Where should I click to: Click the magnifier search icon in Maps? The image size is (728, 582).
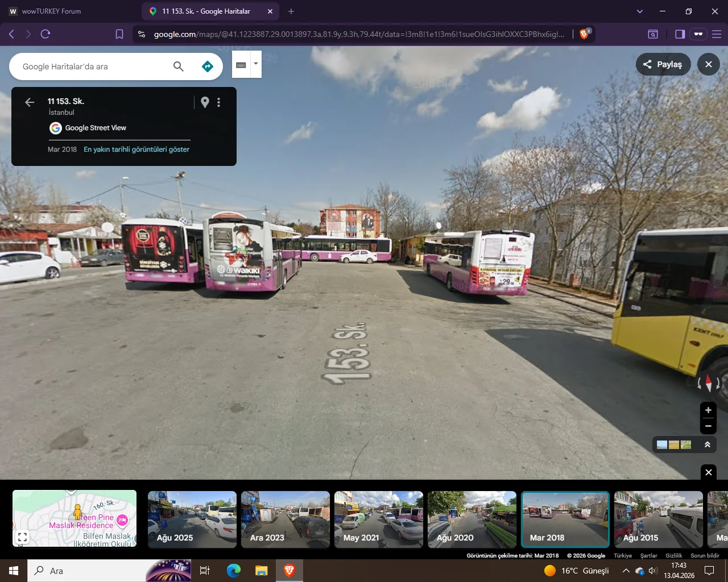point(179,66)
